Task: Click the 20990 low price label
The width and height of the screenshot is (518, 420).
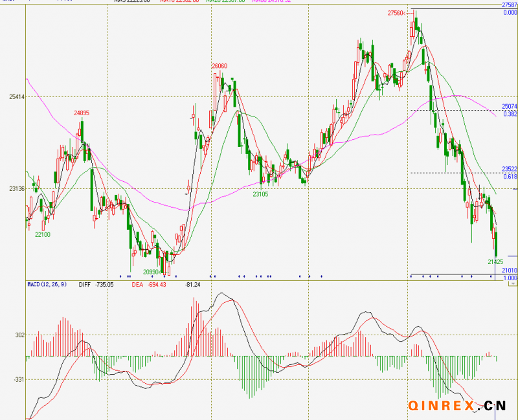Action: coord(151,272)
